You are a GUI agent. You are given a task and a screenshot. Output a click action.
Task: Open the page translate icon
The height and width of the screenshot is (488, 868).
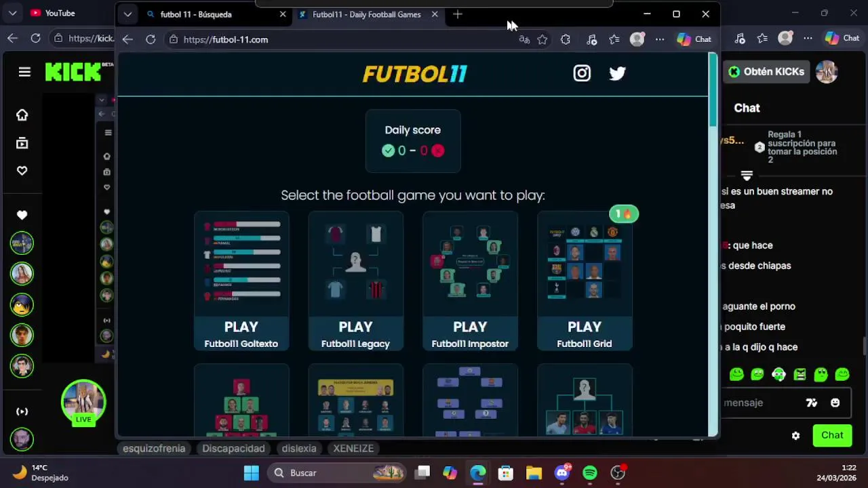pos(524,40)
